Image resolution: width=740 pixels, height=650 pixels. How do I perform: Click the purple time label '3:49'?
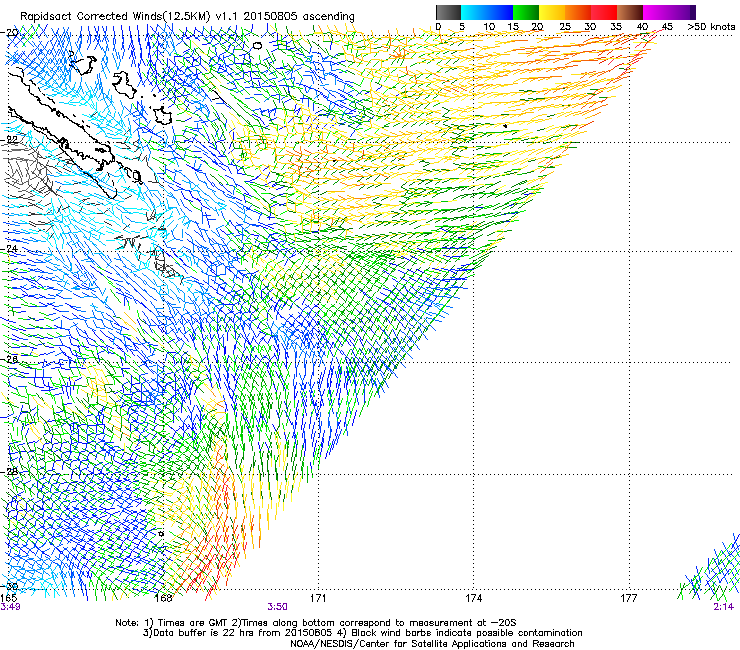pos(10,607)
